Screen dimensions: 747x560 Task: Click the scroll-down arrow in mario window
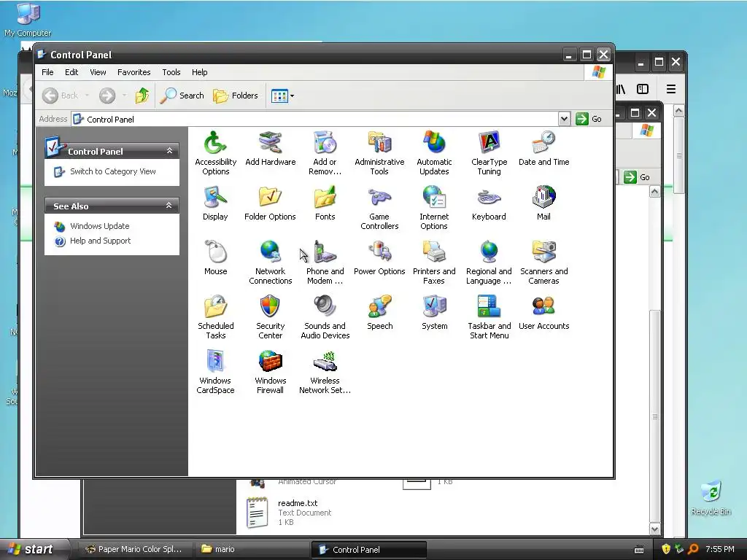654,529
